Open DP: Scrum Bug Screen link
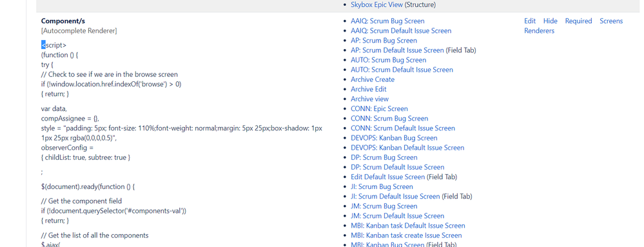Viewport: 644px width, 247px height. tap(384, 157)
